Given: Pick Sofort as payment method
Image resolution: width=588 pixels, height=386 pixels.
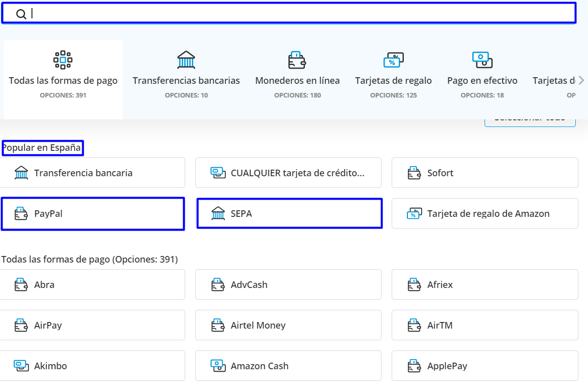Looking at the screenshot, I should coord(485,173).
